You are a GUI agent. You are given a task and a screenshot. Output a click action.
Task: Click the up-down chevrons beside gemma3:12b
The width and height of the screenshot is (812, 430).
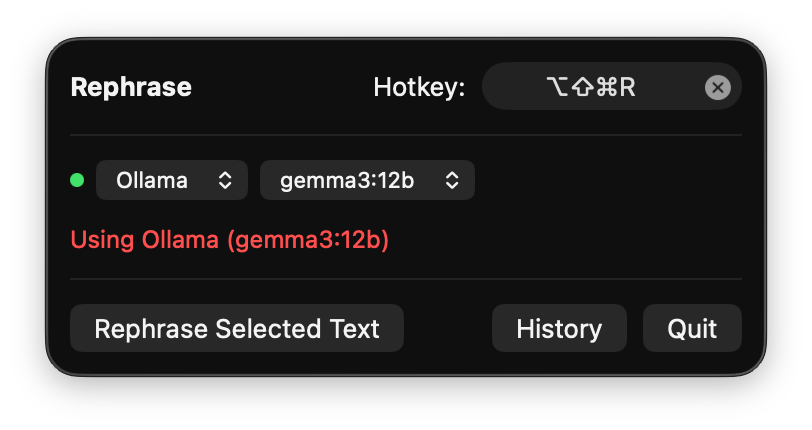(452, 181)
